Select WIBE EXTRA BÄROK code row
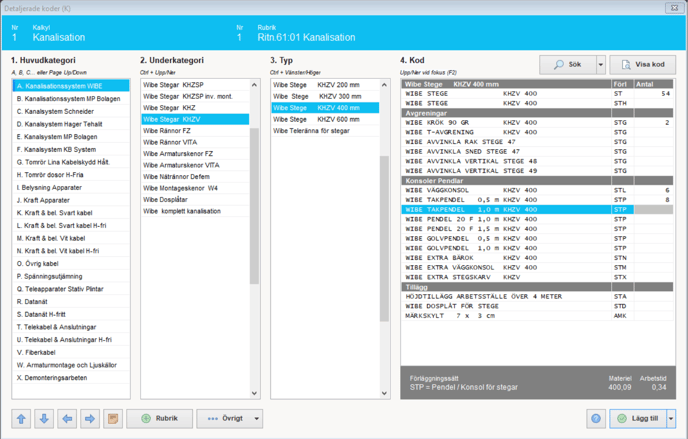Viewport: 688px width, 439px height. click(x=537, y=258)
